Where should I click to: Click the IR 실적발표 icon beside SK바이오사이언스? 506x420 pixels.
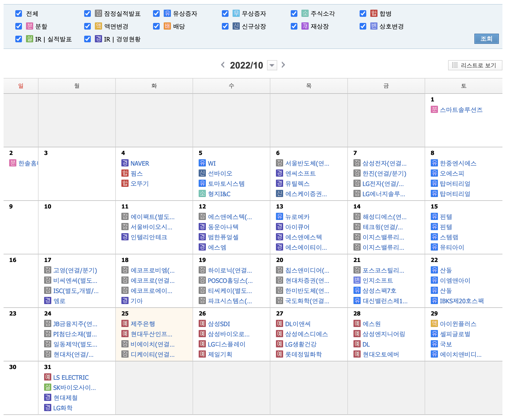[x=47, y=387]
